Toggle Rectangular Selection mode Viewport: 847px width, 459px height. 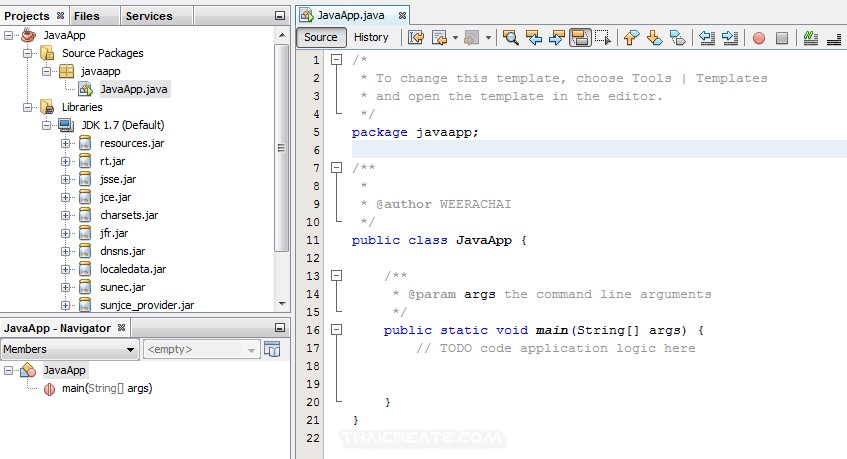pos(603,37)
